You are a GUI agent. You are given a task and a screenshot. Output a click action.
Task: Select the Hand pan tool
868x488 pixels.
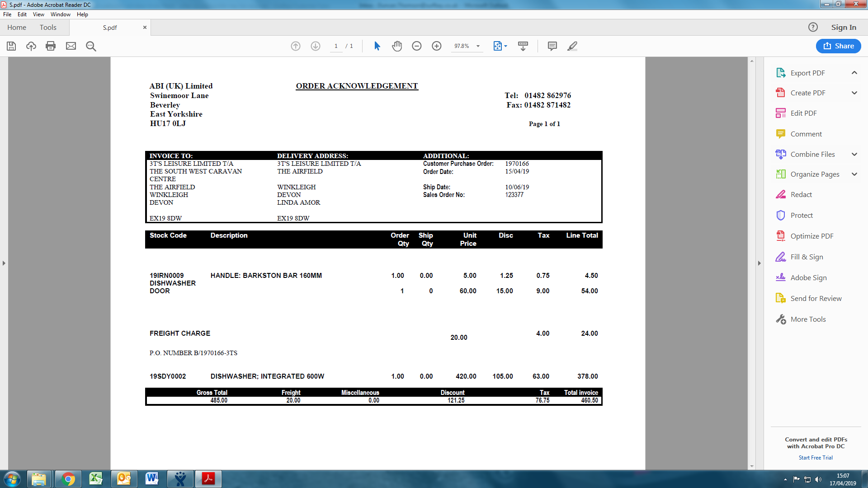[x=397, y=46]
